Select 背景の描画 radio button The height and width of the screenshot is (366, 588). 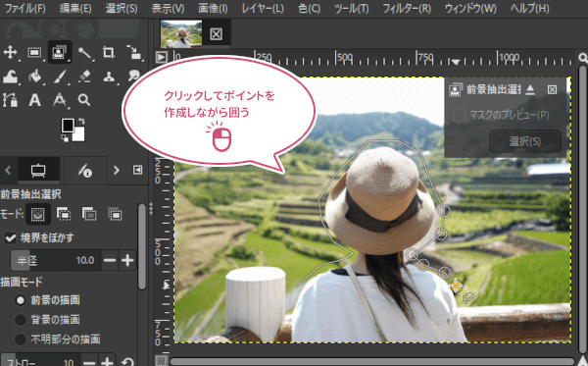click(x=20, y=320)
